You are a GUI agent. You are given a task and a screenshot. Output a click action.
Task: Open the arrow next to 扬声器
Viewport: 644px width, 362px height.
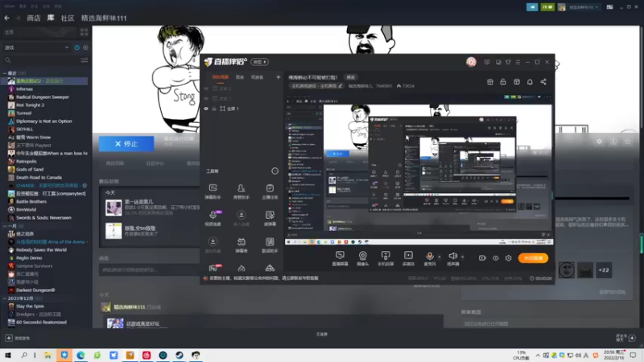coord(462,257)
